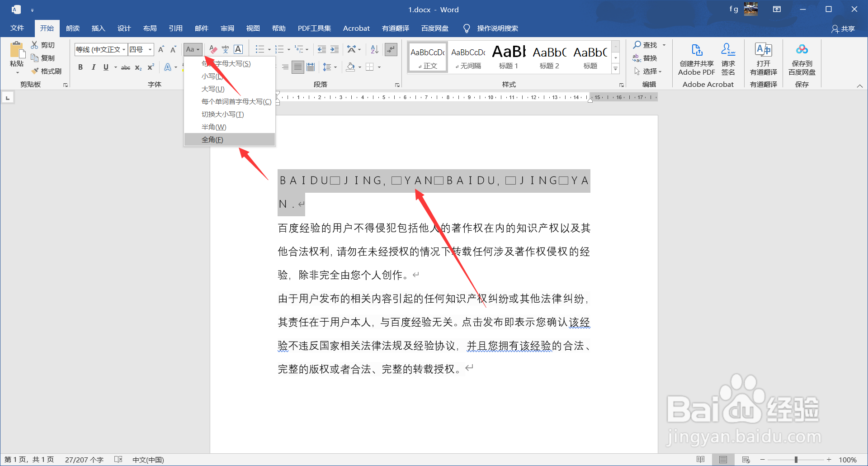This screenshot has height=466, width=868.
Task: Choose Full-width (全角) menu option
Action: tap(230, 140)
